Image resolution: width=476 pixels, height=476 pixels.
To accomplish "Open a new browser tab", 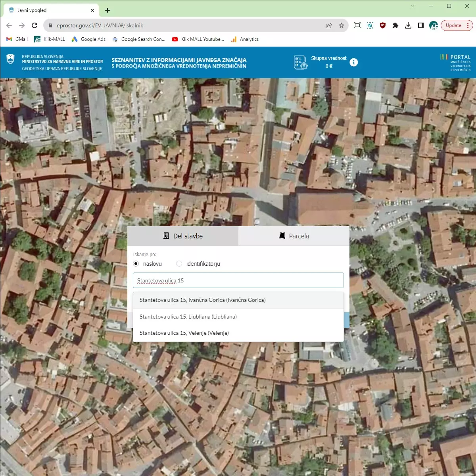I will coord(107,10).
